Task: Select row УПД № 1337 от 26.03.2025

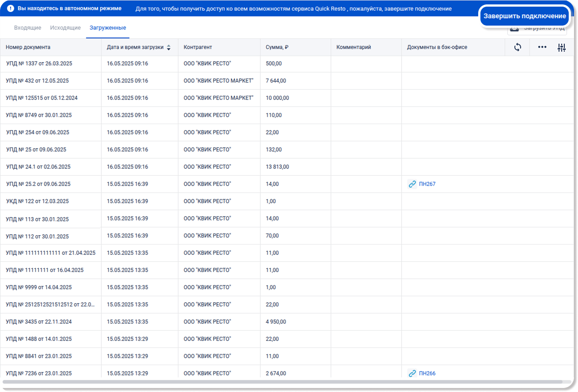Action: [x=39, y=64]
